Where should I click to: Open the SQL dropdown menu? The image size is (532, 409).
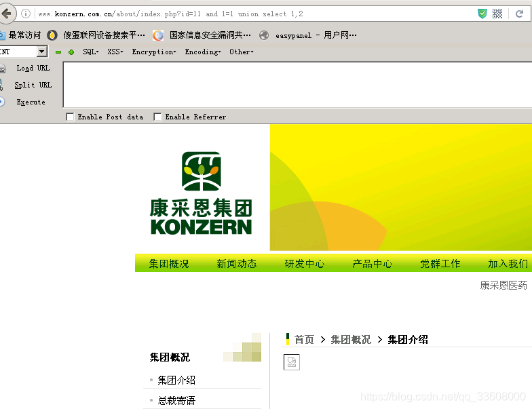[91, 52]
